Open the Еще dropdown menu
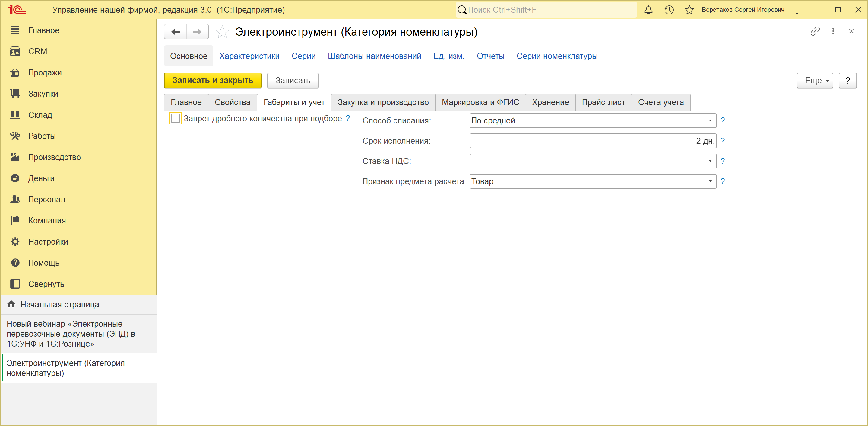The image size is (868, 426). coord(814,81)
